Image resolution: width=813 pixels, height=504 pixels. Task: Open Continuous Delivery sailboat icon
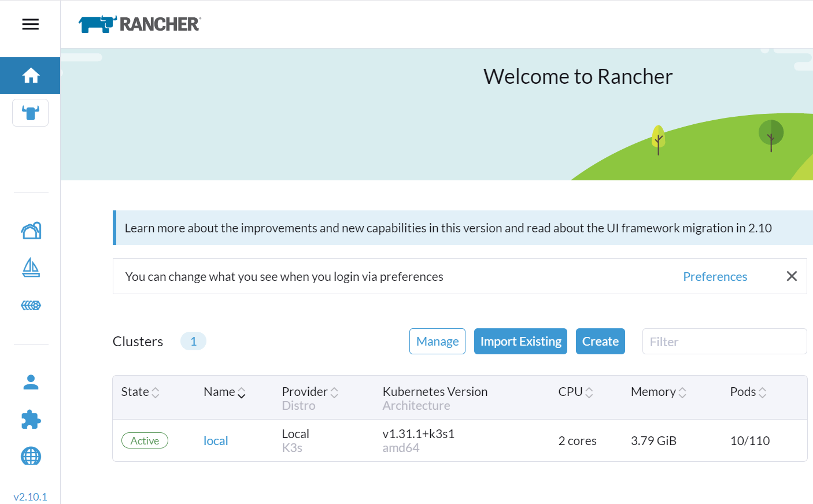(x=31, y=268)
